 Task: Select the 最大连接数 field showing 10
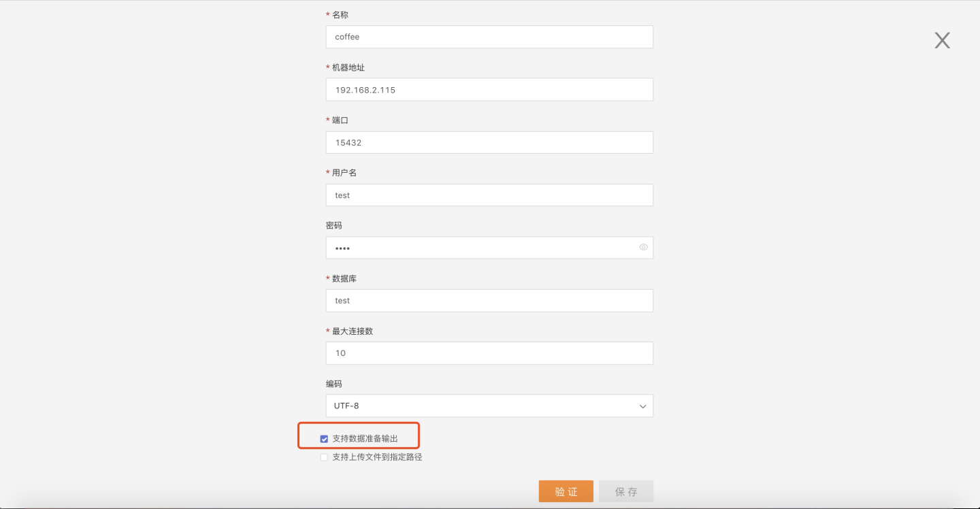(x=489, y=353)
